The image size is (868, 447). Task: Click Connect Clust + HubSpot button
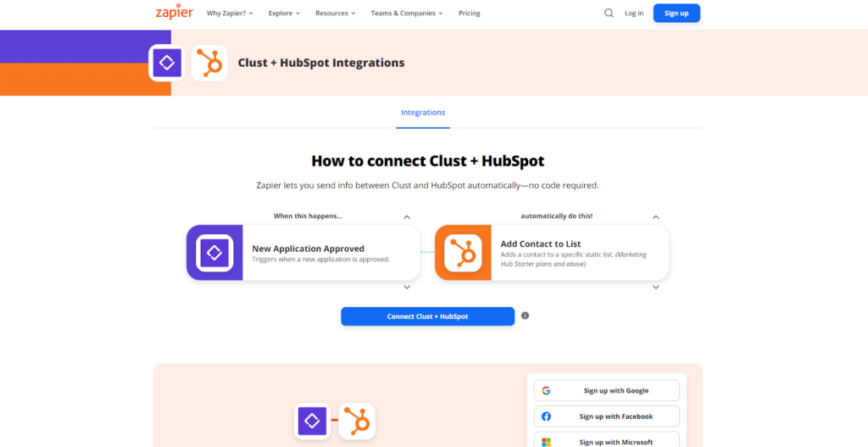click(x=427, y=316)
